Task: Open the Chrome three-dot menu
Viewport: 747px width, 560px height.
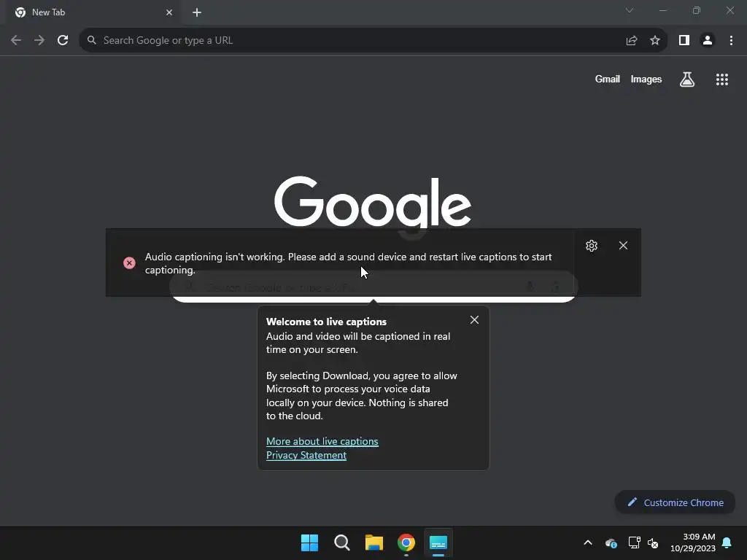Action: pyautogui.click(x=731, y=40)
